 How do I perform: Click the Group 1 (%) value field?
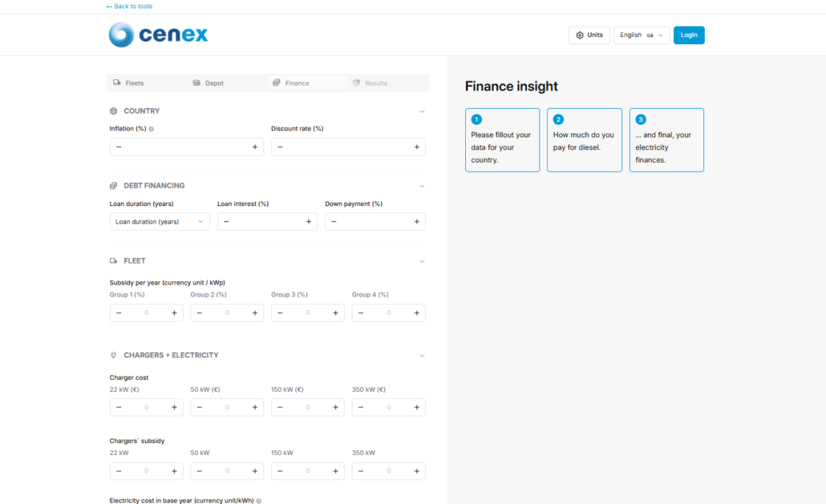click(x=147, y=312)
